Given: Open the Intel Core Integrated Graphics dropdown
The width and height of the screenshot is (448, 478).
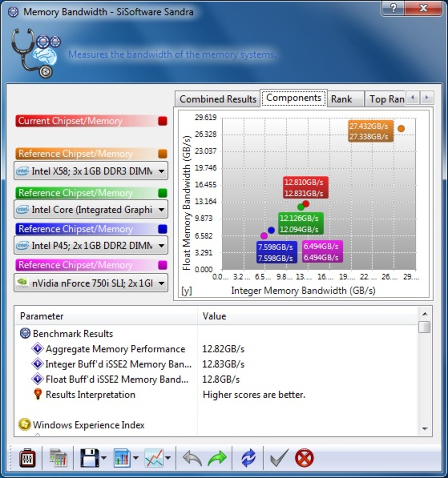Looking at the screenshot, I should click(x=90, y=210).
